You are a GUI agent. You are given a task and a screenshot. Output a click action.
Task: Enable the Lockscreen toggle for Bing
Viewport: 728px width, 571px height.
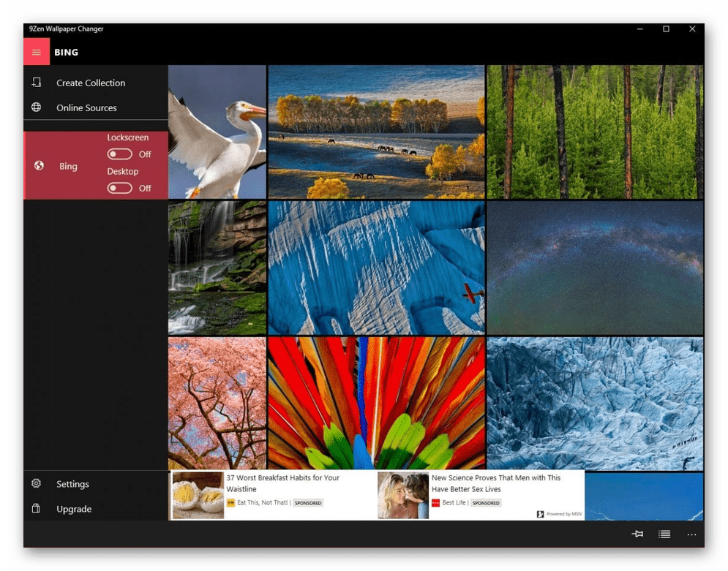(120, 154)
